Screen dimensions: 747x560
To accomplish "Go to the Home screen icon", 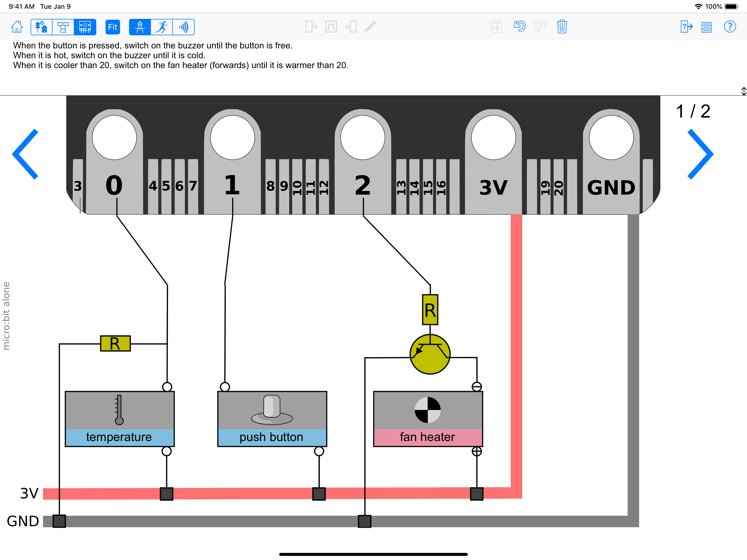I will point(17,27).
